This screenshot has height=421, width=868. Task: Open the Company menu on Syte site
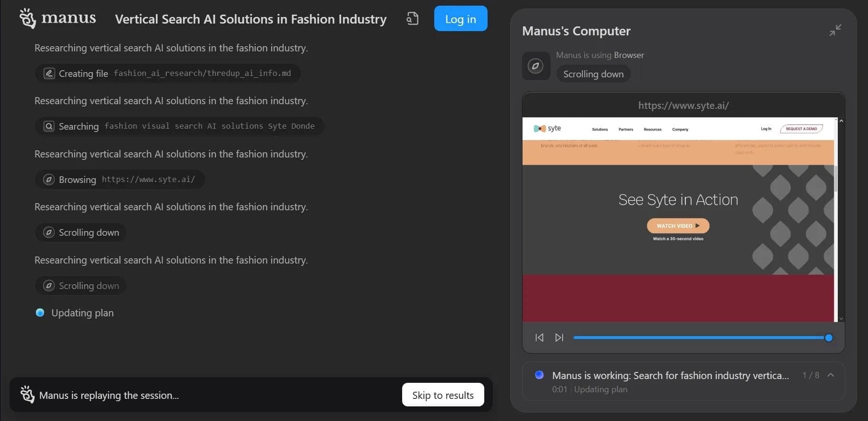pos(680,129)
